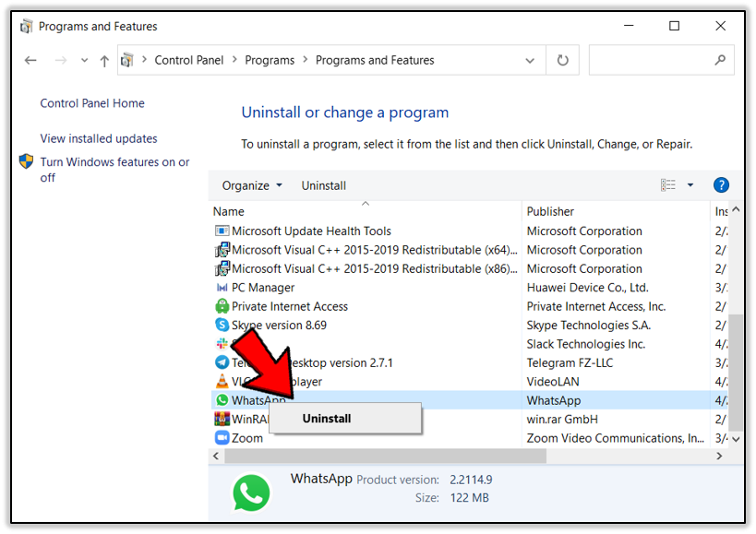The image size is (756, 534).
Task: Click the vertical scrollbar thumb
Action: click(x=736, y=373)
